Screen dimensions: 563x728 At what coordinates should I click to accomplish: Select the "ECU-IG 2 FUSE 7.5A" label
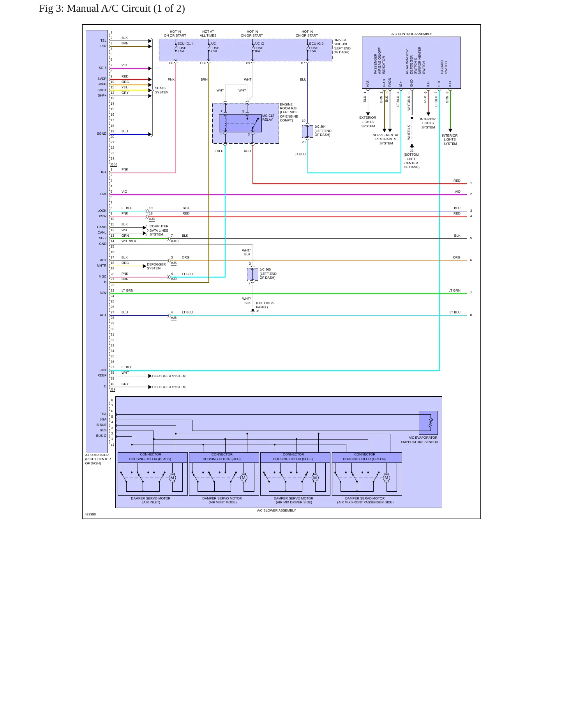(316, 47)
